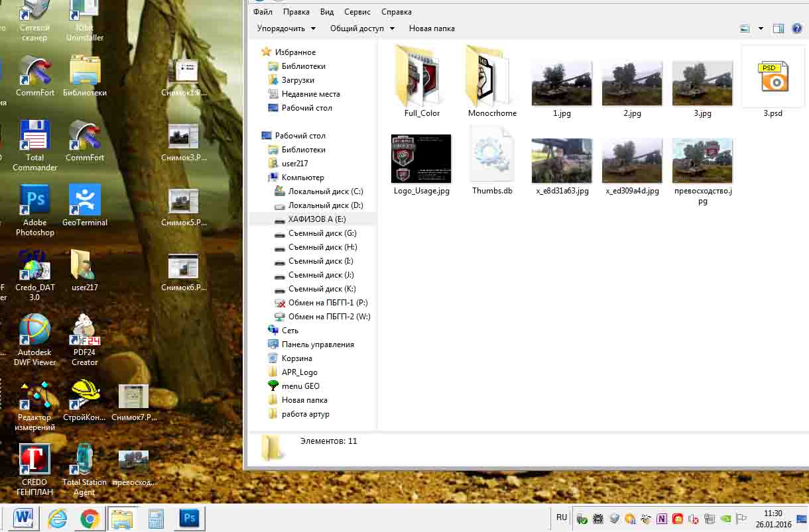Viewport: 809px width, 532px height.
Task: Click the blue help question mark icon
Action: [x=797, y=28]
